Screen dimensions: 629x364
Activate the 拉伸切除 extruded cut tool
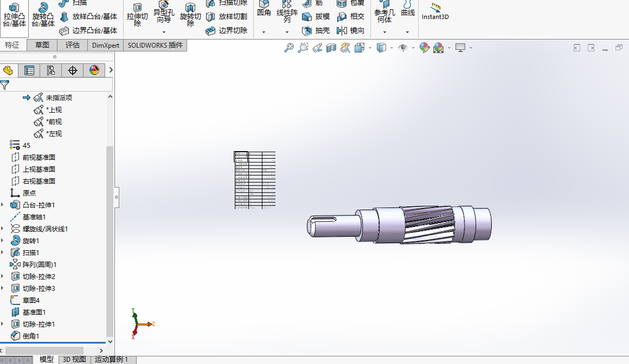(137, 15)
